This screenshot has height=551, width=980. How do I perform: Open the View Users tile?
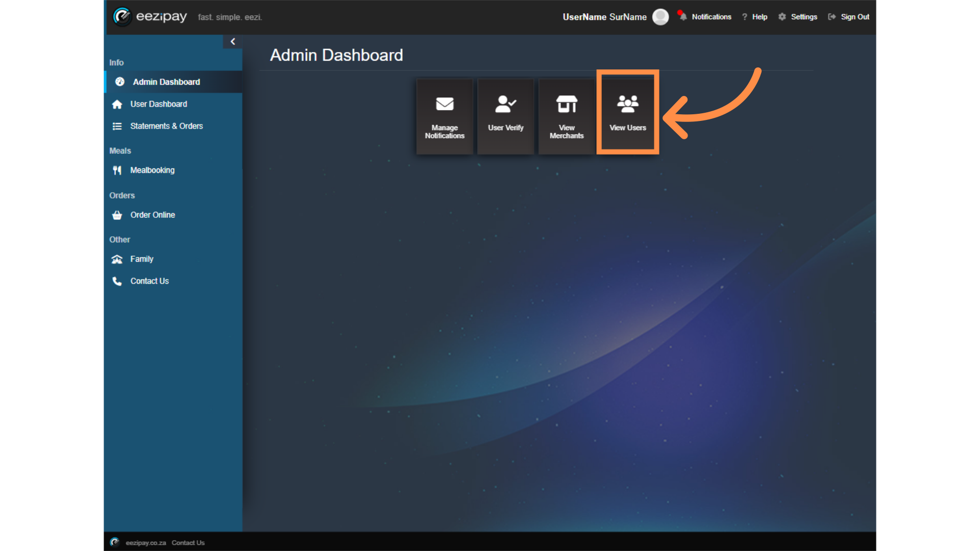click(x=628, y=116)
